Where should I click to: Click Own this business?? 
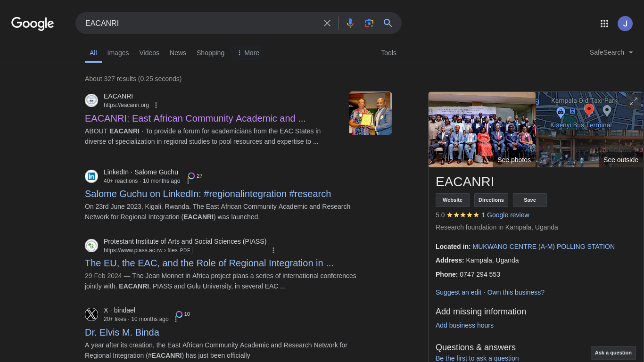516,292
